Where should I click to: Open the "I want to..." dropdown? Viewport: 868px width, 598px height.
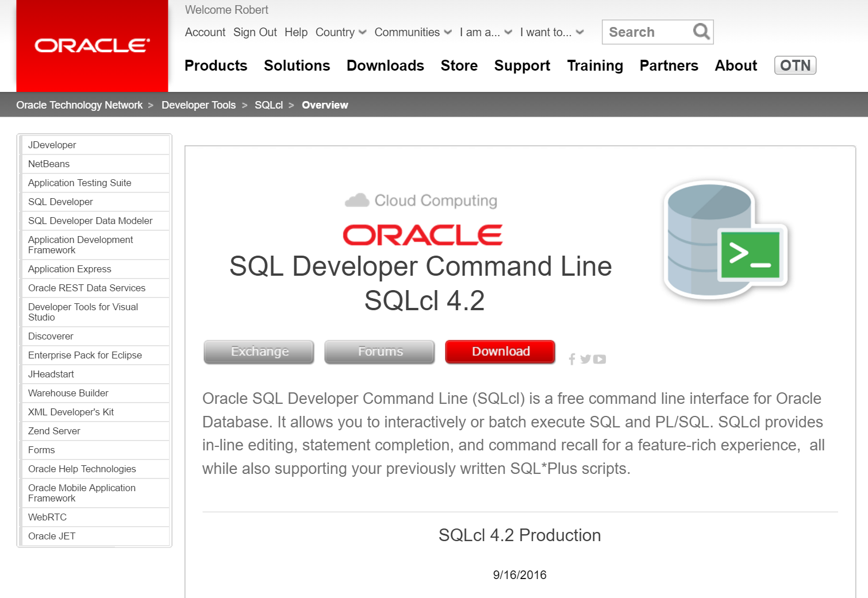pos(551,32)
